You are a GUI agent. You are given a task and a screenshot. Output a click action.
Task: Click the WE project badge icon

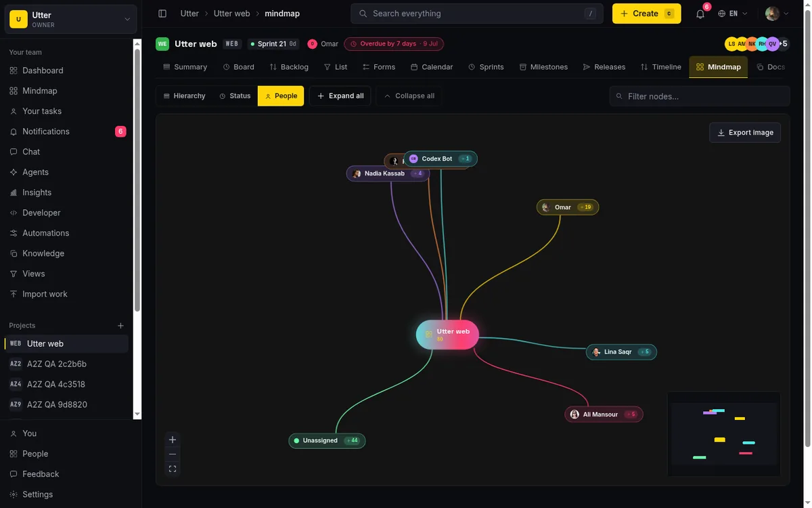162,44
